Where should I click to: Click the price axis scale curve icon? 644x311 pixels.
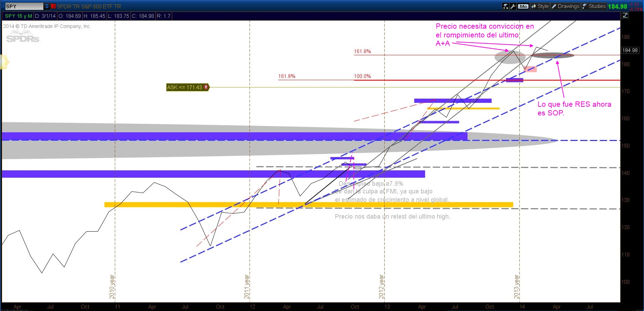625,15
